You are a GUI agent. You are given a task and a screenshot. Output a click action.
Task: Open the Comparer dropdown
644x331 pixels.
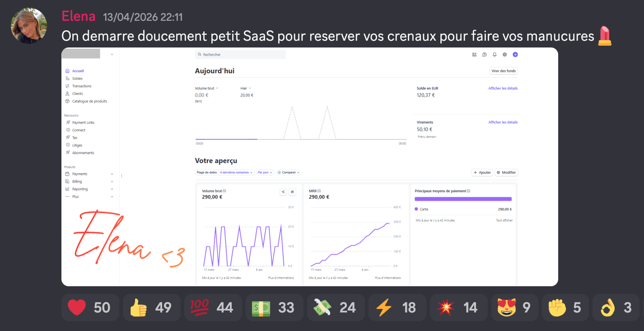tap(288, 172)
